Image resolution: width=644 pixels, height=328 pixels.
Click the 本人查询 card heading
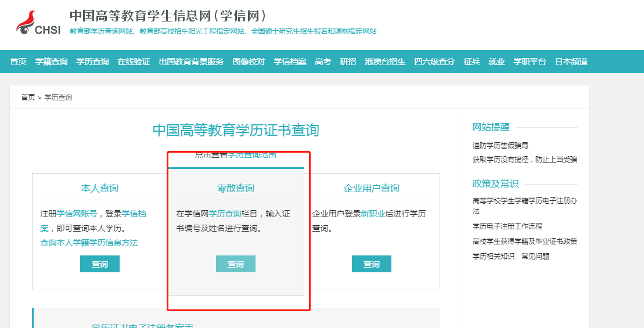tap(100, 189)
